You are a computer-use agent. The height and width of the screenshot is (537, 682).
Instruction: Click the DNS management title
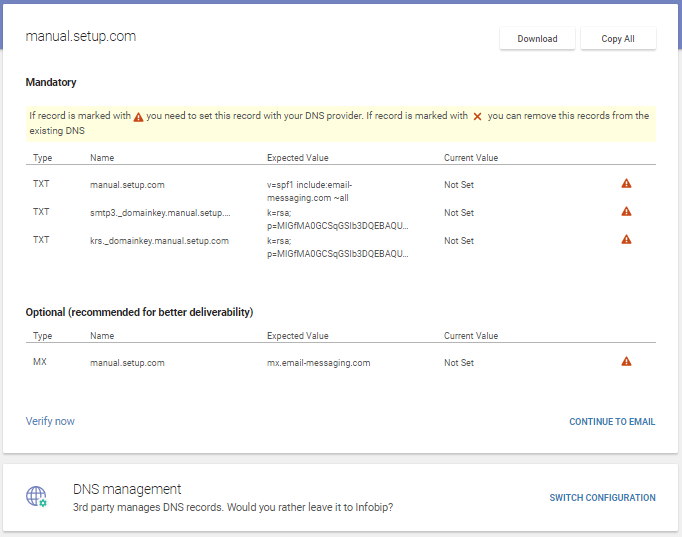(127, 489)
